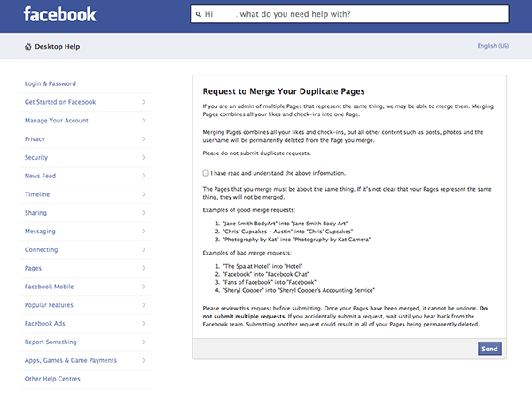Screen dimensions: 532x393
Task: Open the Desktop Help link
Action: (x=58, y=47)
